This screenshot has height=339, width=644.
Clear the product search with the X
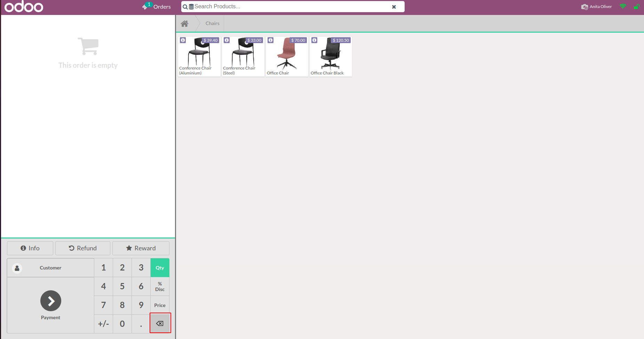[x=394, y=7]
